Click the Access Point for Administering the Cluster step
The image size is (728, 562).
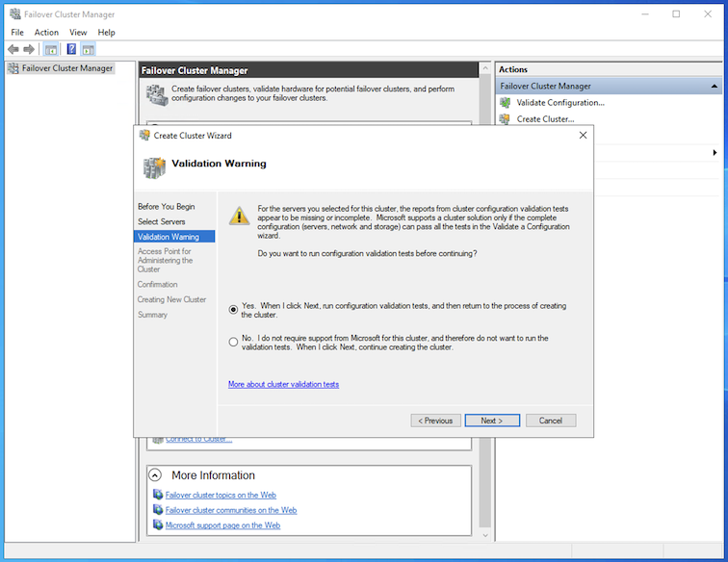point(166,261)
